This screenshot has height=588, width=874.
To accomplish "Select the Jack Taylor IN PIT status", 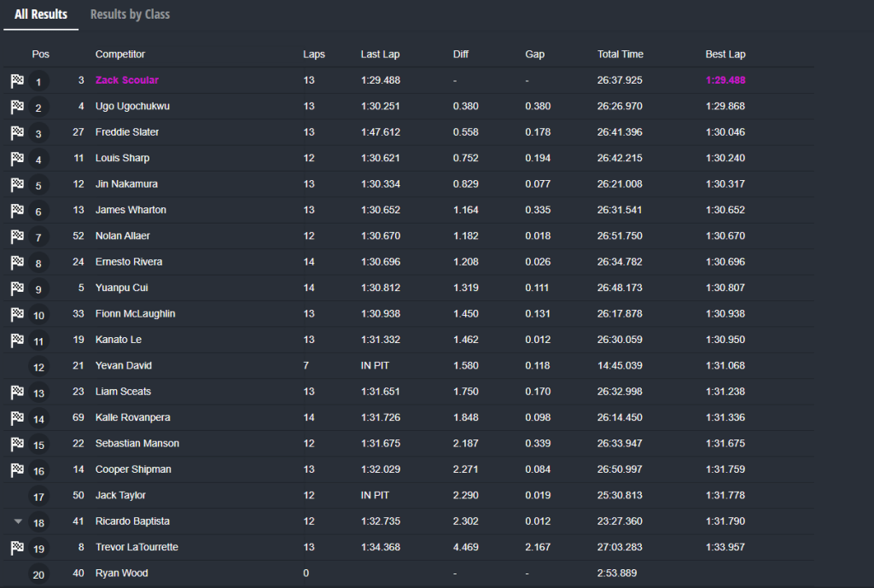I will pos(376,495).
